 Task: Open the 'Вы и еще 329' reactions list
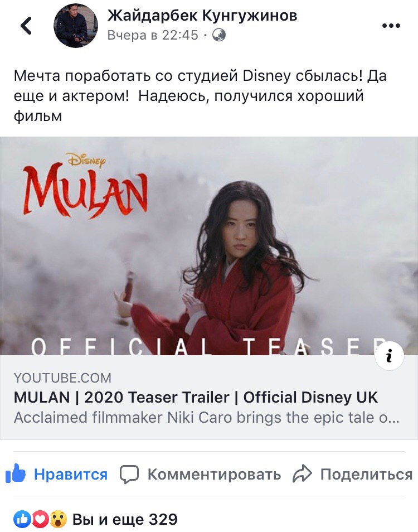click(125, 519)
